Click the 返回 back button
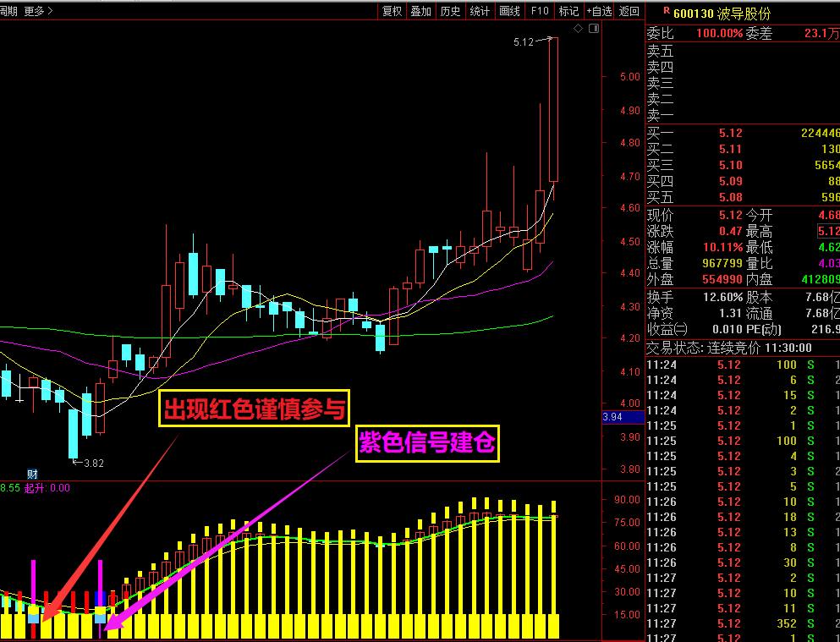This screenshot has width=840, height=642. click(x=629, y=11)
